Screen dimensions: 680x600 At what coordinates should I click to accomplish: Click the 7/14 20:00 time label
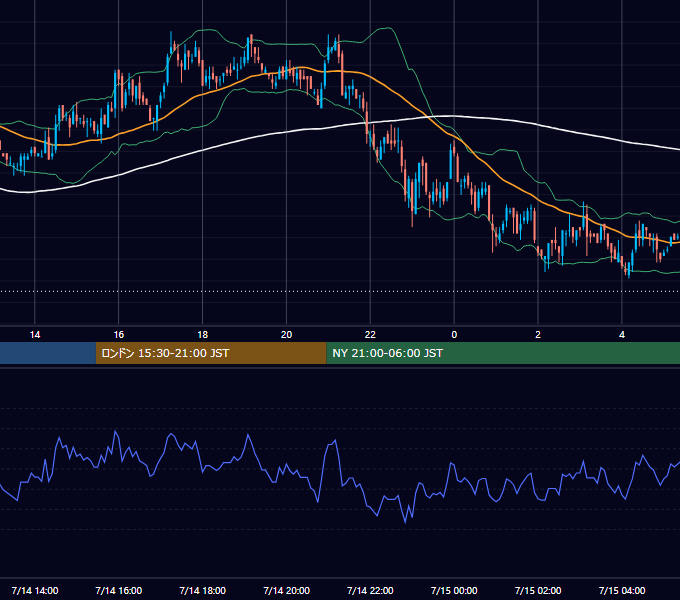[x=286, y=590]
